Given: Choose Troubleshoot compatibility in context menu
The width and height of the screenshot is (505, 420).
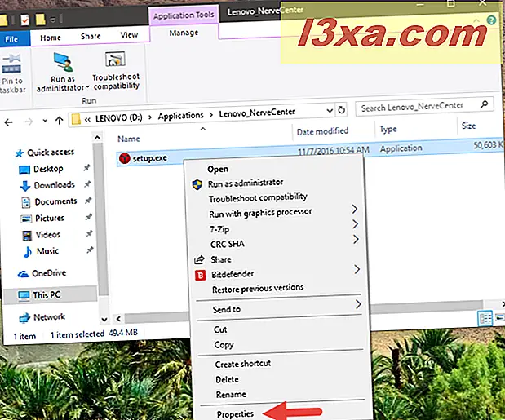Looking at the screenshot, I should [x=258, y=197].
